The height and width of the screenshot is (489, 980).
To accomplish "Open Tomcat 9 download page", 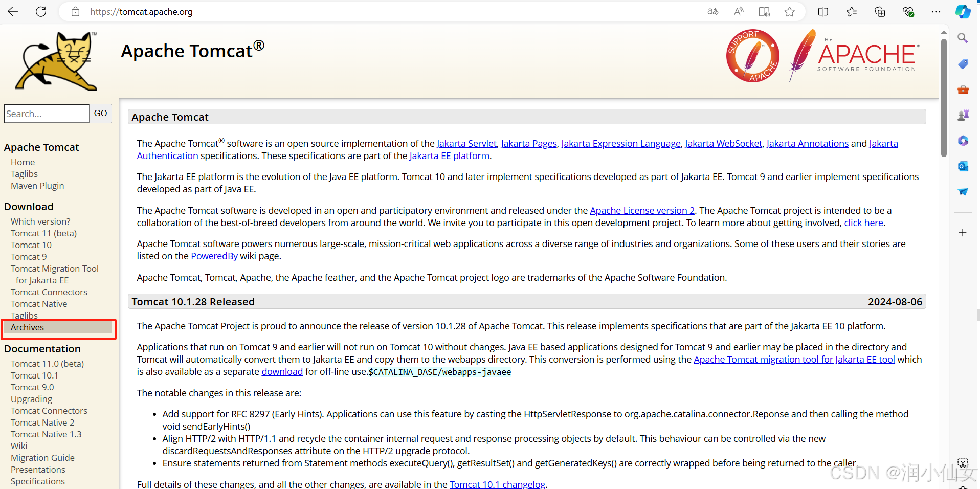I will [x=29, y=257].
